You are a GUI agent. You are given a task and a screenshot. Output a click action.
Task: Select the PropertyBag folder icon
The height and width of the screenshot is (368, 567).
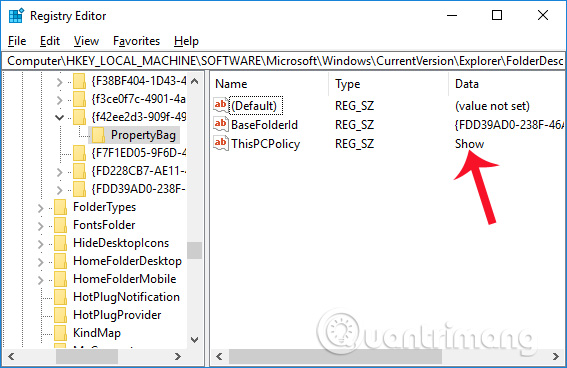click(98, 135)
